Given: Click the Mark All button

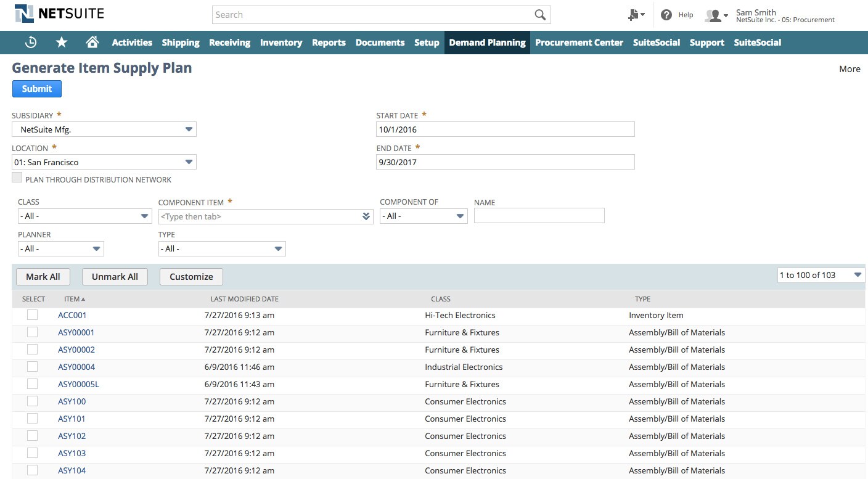Looking at the screenshot, I should (43, 277).
